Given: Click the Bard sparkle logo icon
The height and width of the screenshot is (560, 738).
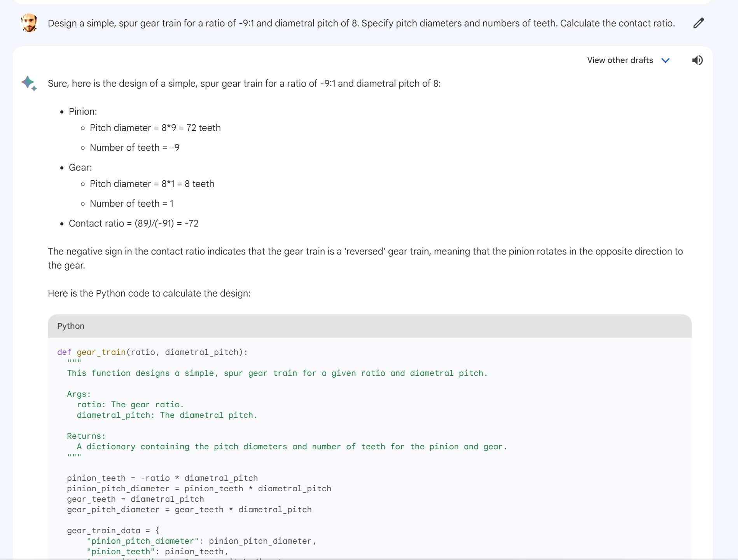Looking at the screenshot, I should [29, 84].
